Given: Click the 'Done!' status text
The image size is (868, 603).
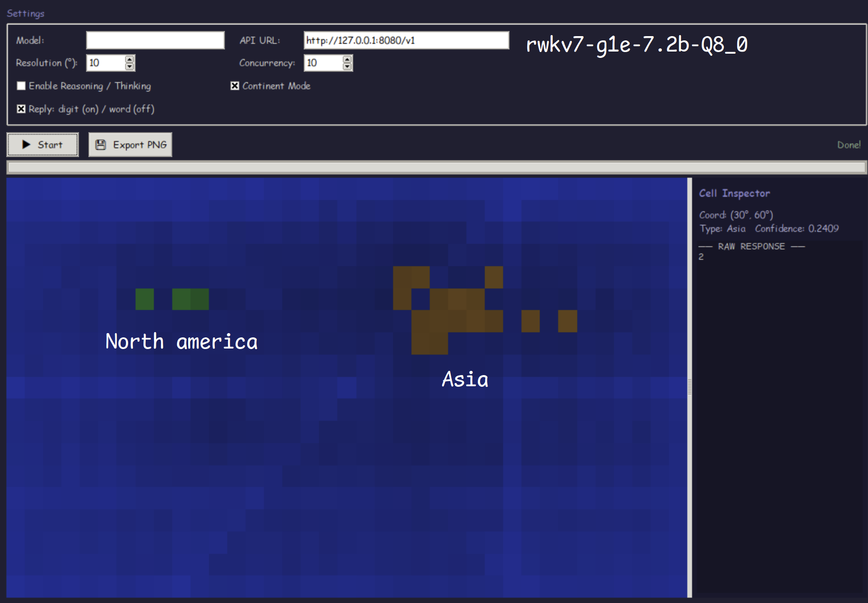Looking at the screenshot, I should coord(849,145).
